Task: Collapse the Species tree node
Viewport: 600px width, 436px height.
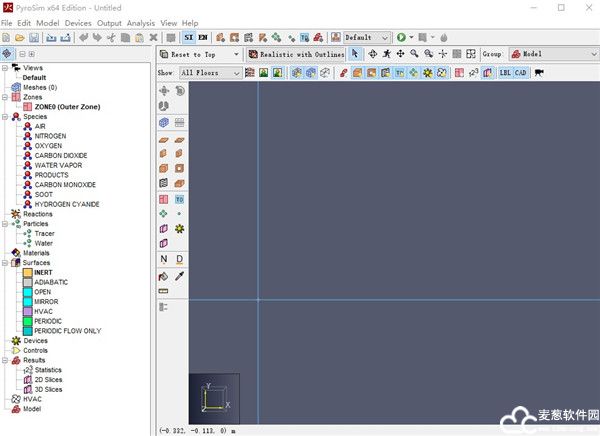Action: (x=4, y=117)
